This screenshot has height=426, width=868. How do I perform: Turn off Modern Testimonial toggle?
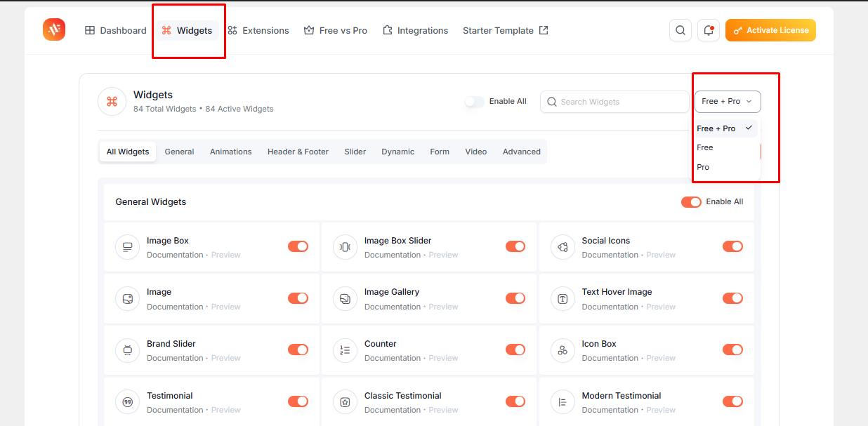pos(732,401)
